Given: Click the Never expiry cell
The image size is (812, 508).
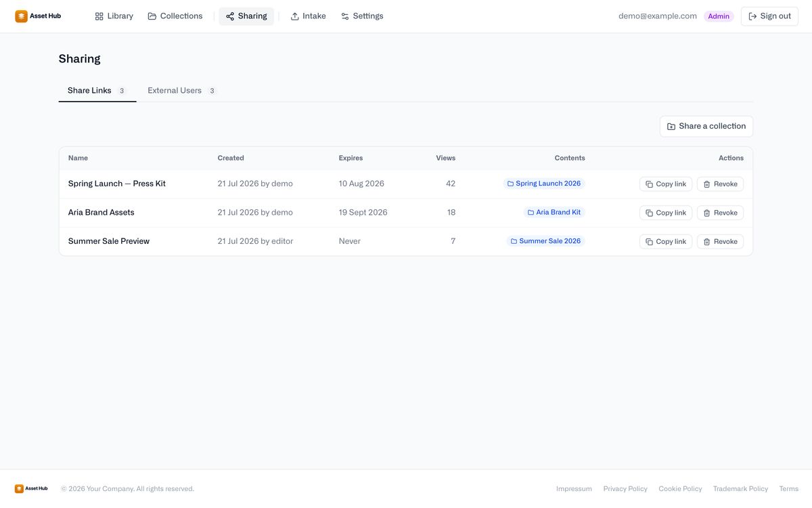Looking at the screenshot, I should (x=350, y=241).
